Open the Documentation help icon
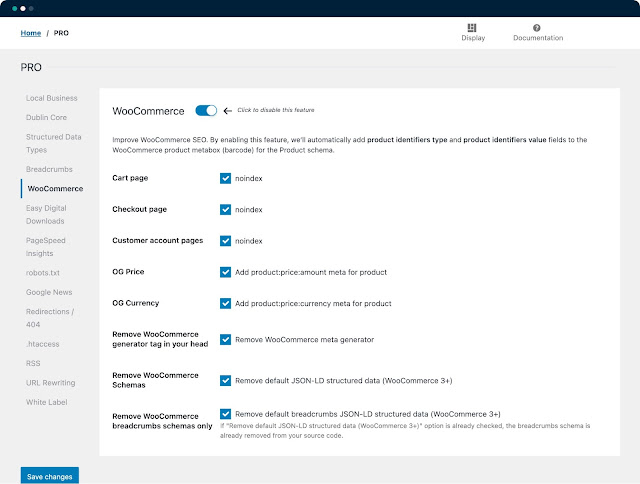 point(536,28)
